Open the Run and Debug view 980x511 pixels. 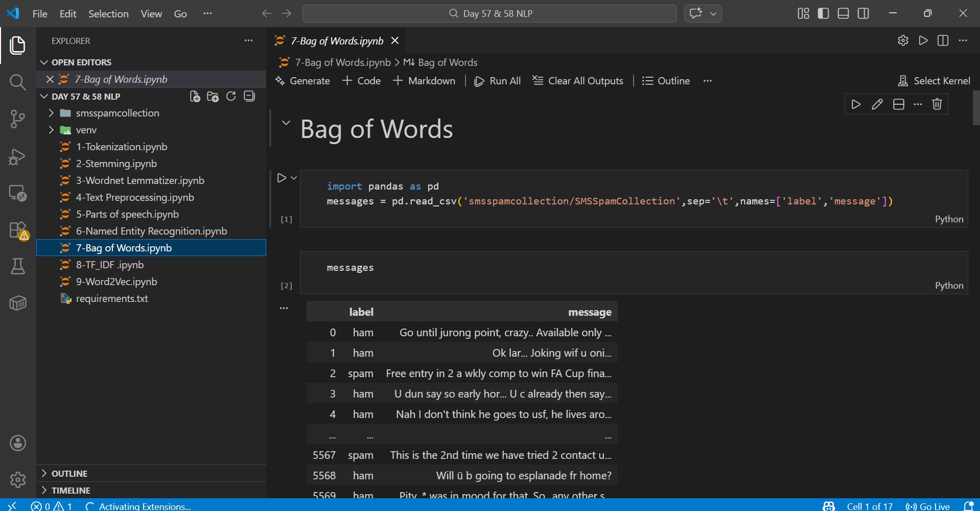pyautogui.click(x=17, y=156)
